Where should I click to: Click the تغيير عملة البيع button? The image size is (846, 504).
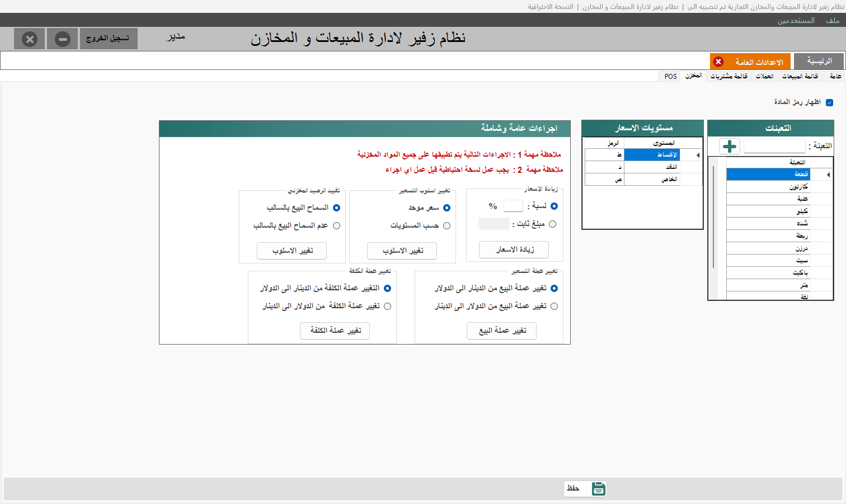(x=501, y=331)
